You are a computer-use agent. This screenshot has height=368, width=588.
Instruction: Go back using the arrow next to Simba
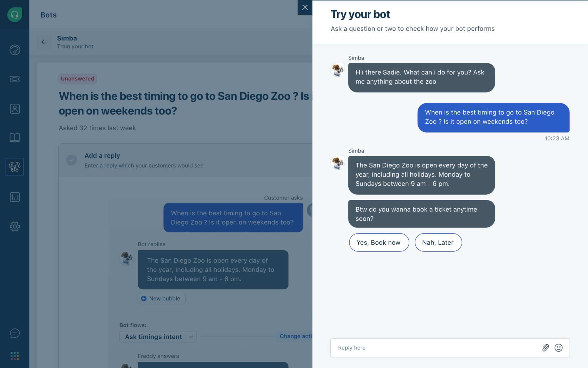pyautogui.click(x=44, y=42)
